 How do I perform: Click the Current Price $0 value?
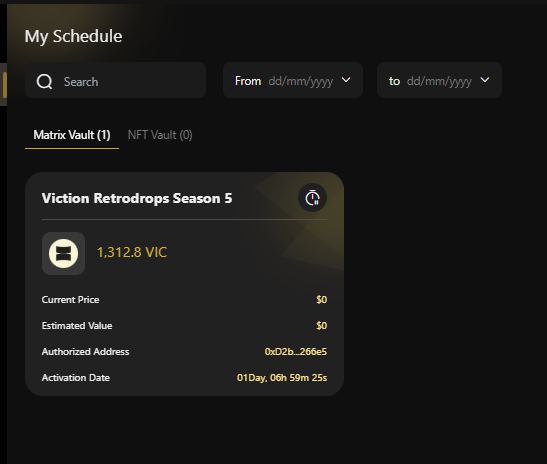(322, 300)
